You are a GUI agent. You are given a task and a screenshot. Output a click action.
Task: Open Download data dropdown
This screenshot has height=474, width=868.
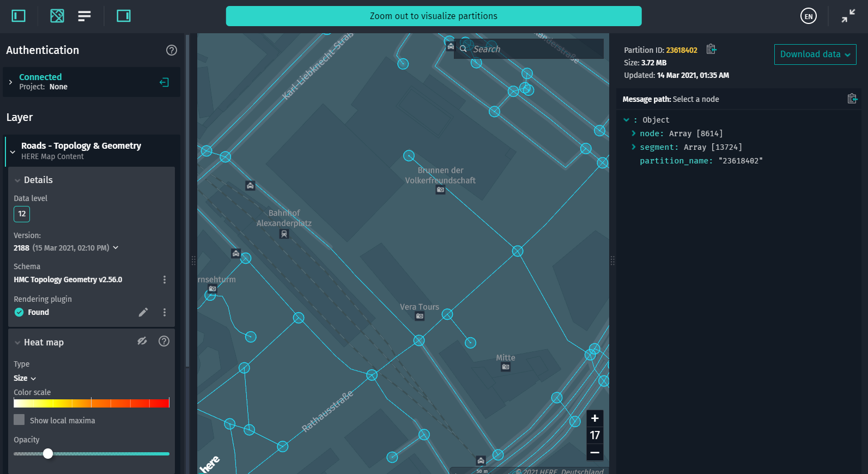[x=815, y=54]
